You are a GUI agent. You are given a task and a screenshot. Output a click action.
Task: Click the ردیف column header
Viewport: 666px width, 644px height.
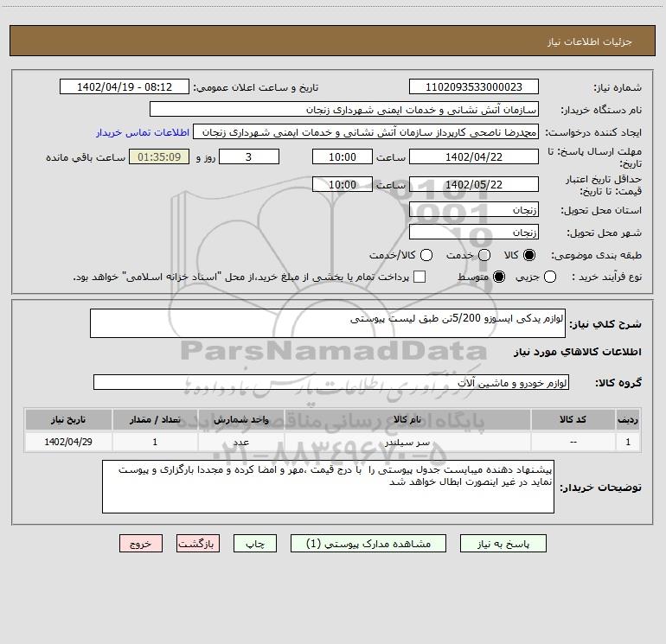628,419
